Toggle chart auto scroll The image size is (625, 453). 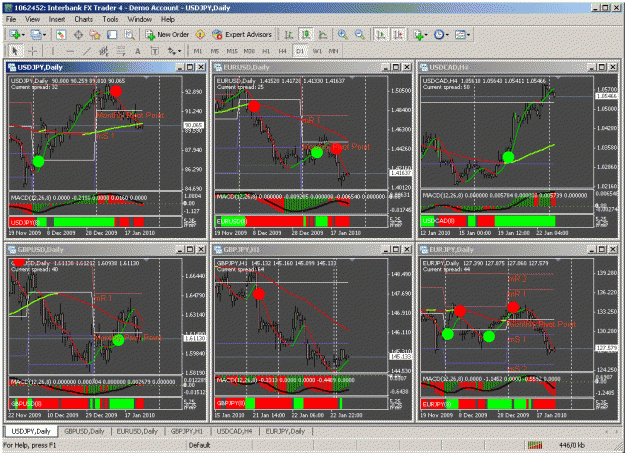pos(381,35)
